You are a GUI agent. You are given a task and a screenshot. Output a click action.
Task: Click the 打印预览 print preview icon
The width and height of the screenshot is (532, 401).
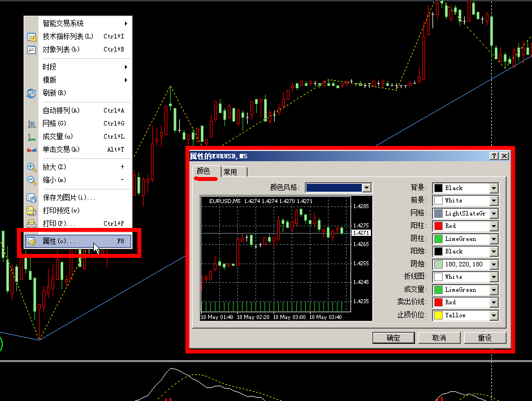tap(32, 211)
